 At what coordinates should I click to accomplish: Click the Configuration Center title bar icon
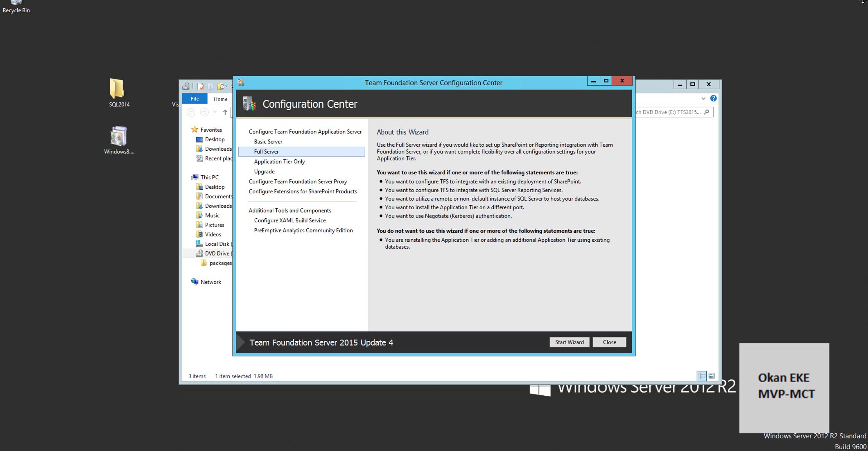point(241,83)
